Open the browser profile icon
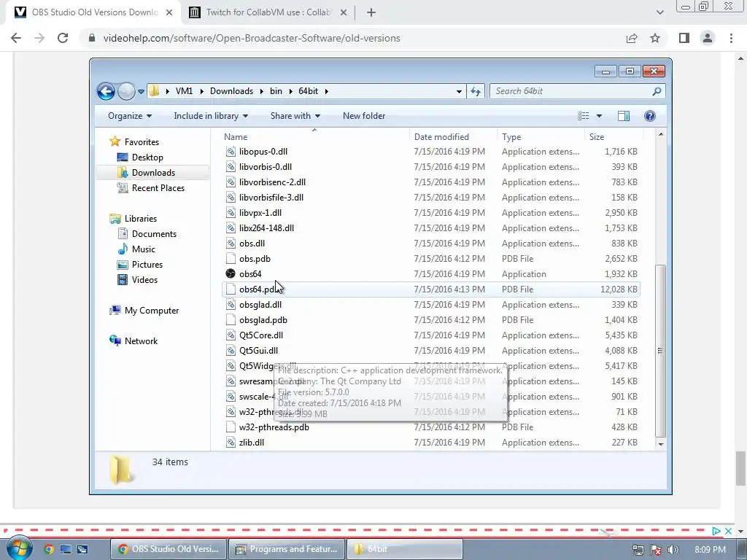This screenshot has height=560, width=747. point(708,38)
